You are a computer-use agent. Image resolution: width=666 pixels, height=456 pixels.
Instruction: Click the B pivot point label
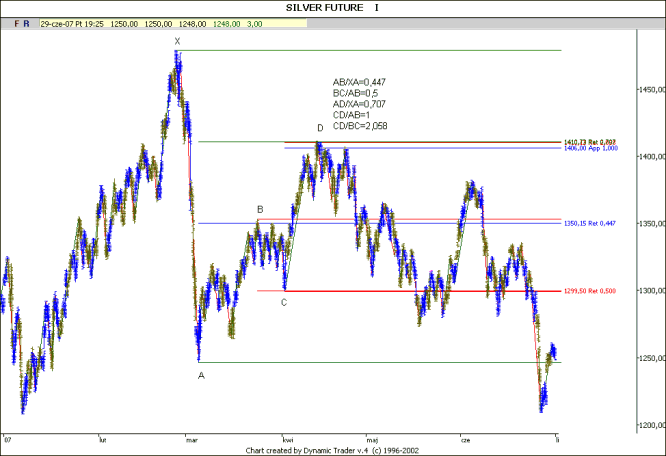tap(260, 210)
